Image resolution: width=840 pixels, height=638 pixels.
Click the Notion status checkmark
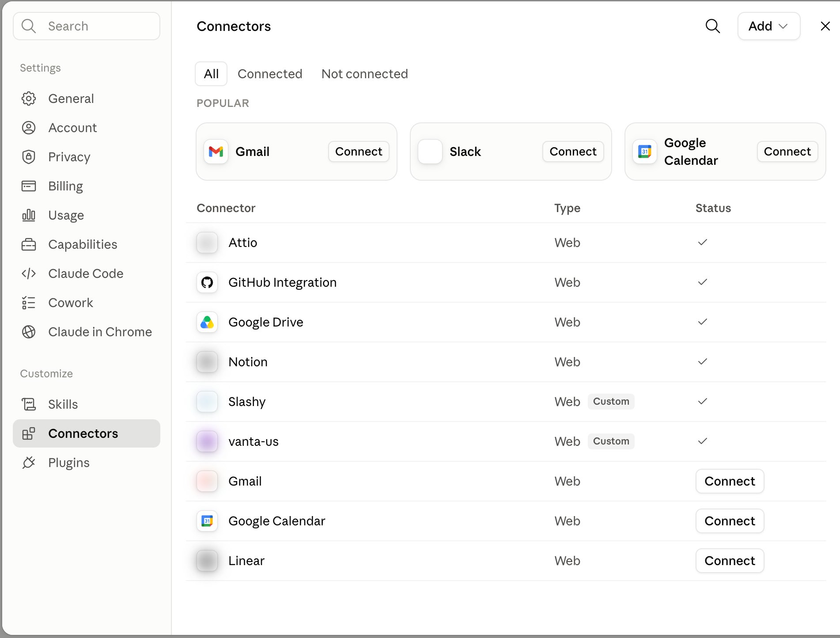tap(702, 361)
